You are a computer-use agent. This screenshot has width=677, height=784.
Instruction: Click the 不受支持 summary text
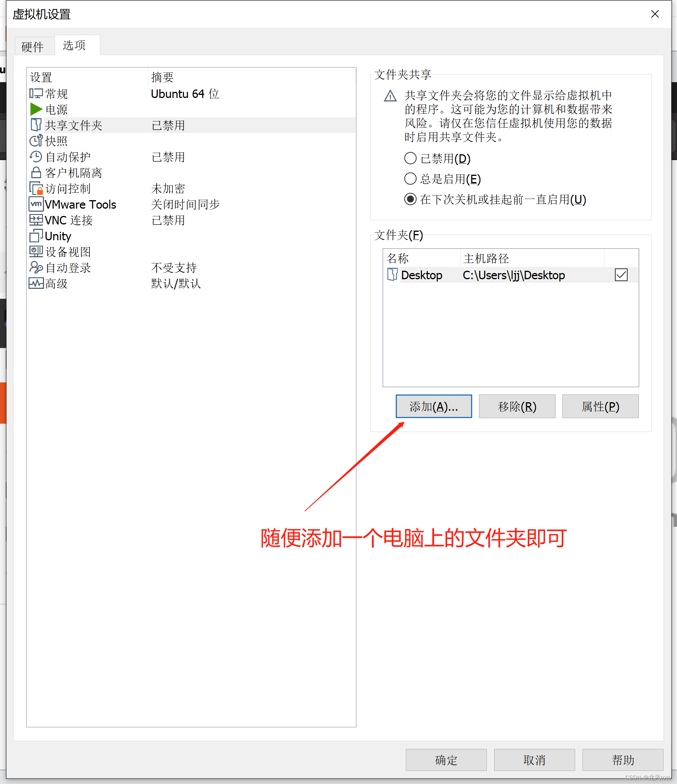click(x=174, y=268)
